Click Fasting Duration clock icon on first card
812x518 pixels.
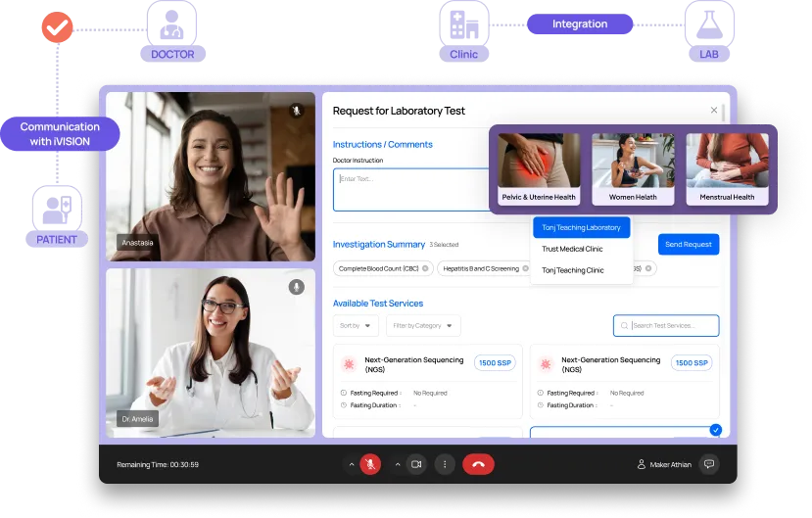coord(344,405)
